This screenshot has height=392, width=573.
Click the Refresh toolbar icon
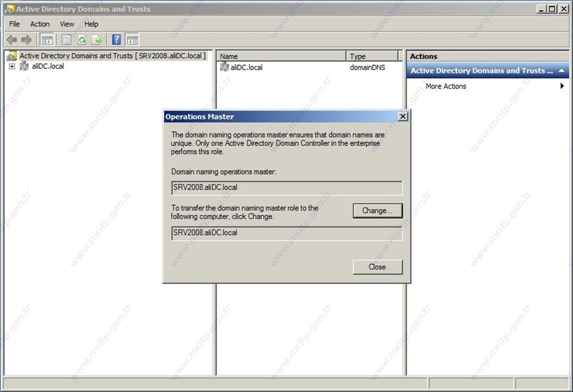coord(82,40)
